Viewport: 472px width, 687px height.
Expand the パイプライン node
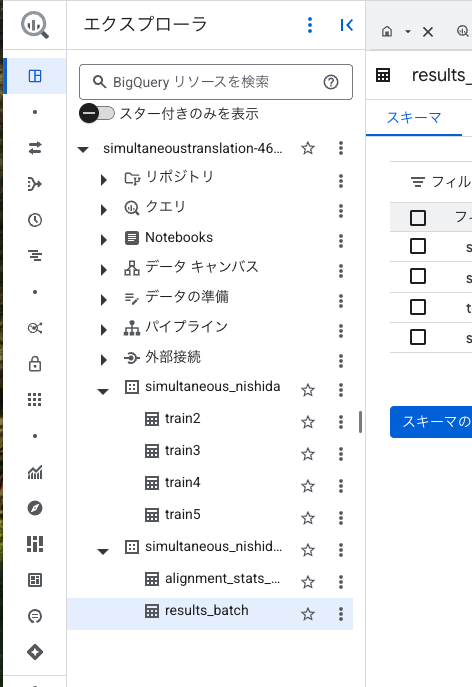click(103, 330)
